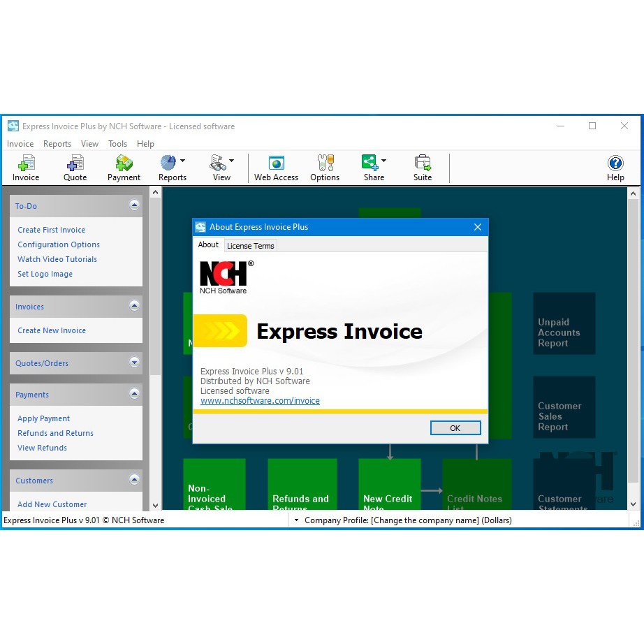Image resolution: width=644 pixels, height=644 pixels.
Task: Open the Tools menu
Action: (117, 144)
